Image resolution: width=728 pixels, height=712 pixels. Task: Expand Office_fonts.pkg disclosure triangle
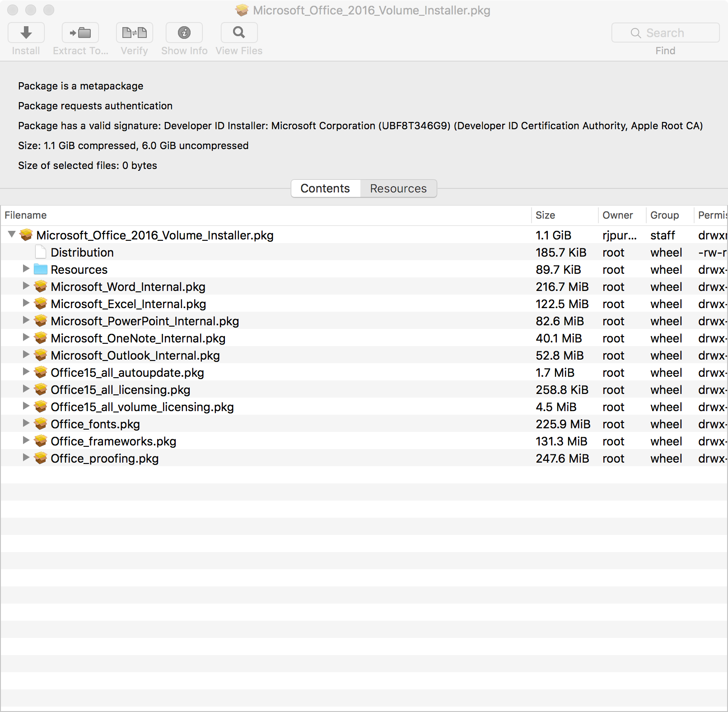click(x=26, y=423)
